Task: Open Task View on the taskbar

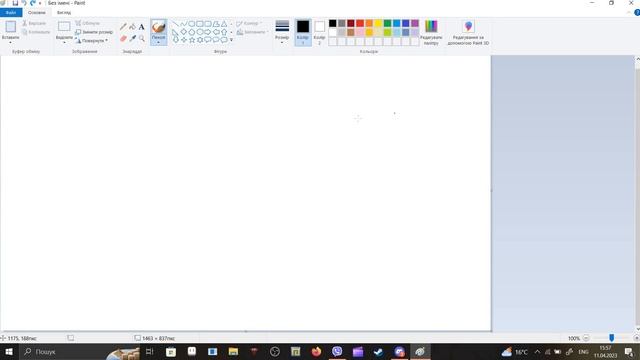Action: point(149,351)
